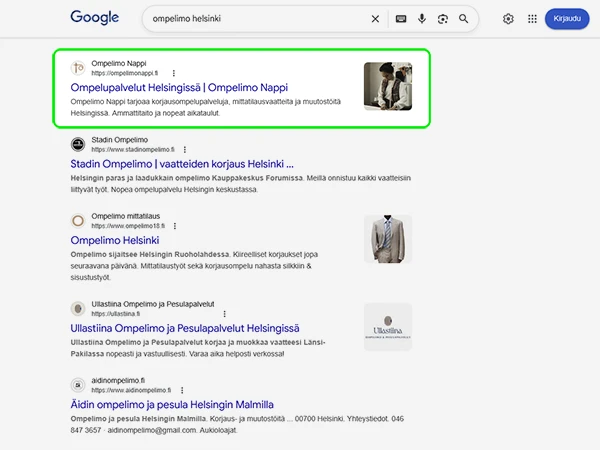The image size is (600, 450).
Task: Open the more options dots for Ompelimo mittatilaus
Action: 175,226
